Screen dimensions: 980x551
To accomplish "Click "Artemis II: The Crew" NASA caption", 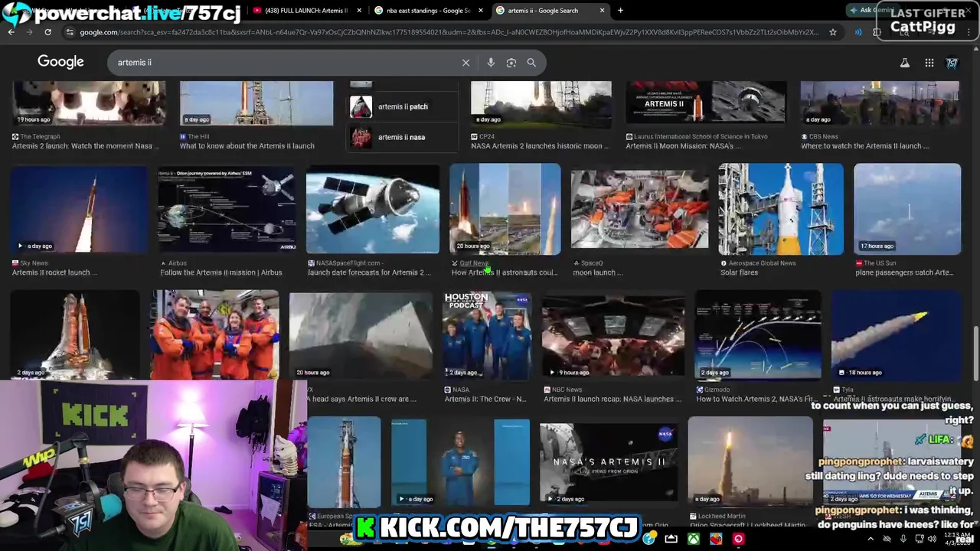I will coord(485,399).
